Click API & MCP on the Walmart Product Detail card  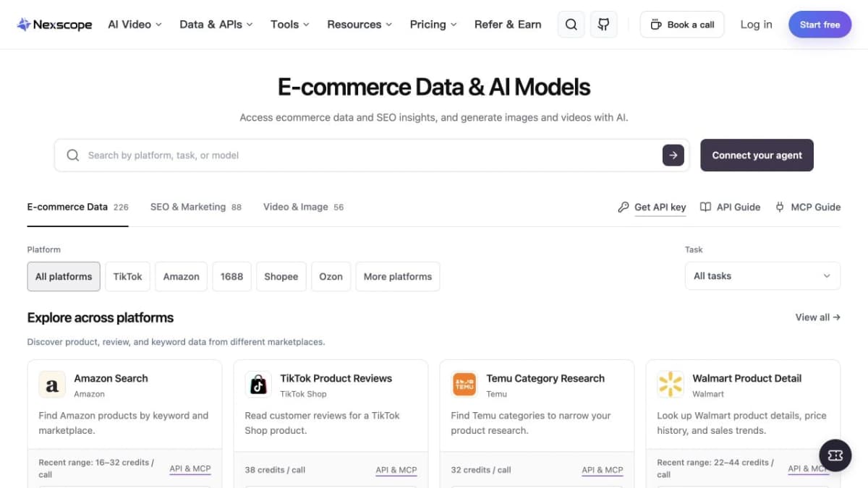[807, 468]
